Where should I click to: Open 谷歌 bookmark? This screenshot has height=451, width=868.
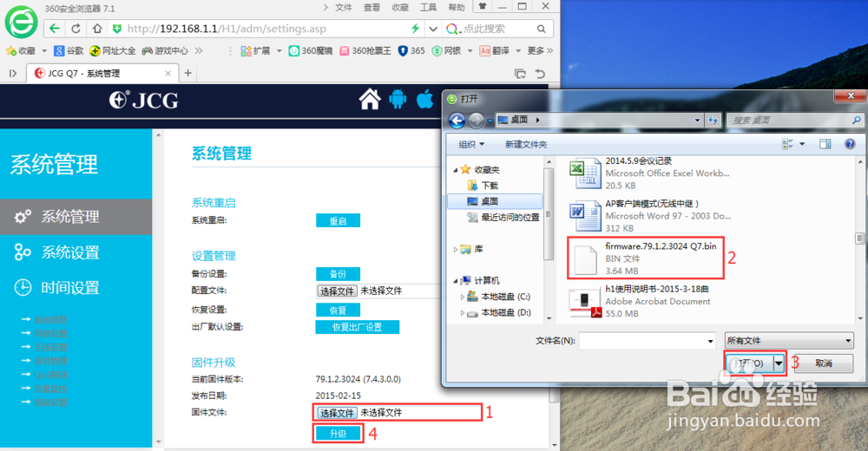pyautogui.click(x=69, y=51)
